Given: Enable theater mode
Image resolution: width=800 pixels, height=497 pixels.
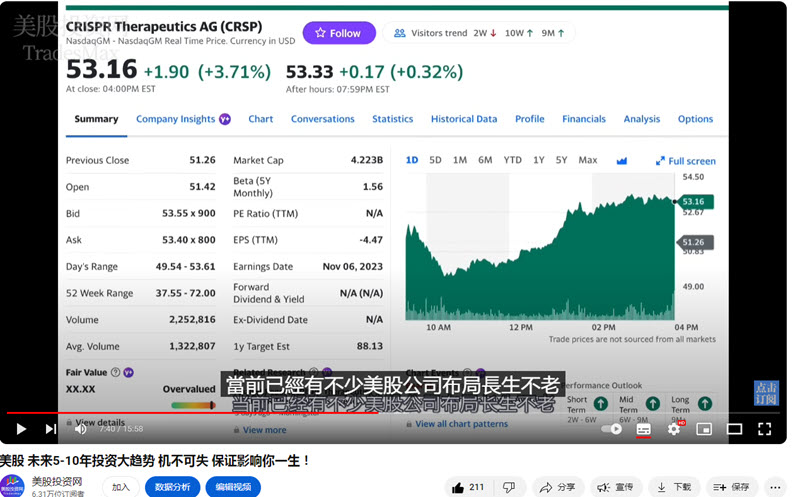Looking at the screenshot, I should [734, 429].
